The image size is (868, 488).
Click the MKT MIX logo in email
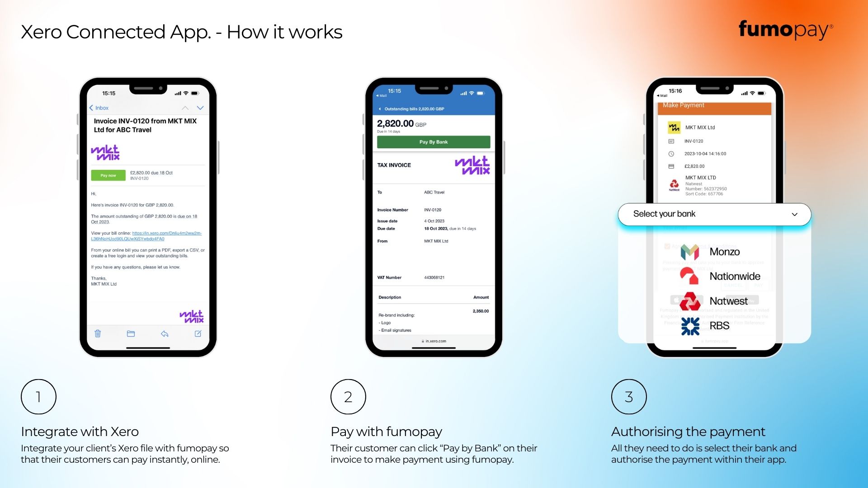107,150
